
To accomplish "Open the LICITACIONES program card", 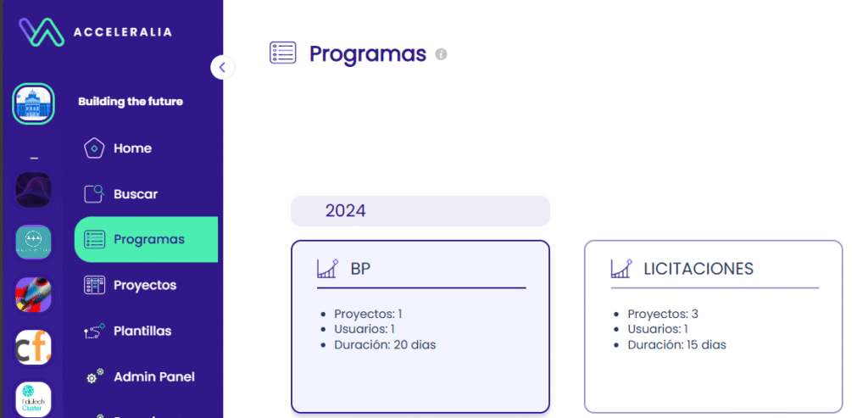I will point(713,326).
